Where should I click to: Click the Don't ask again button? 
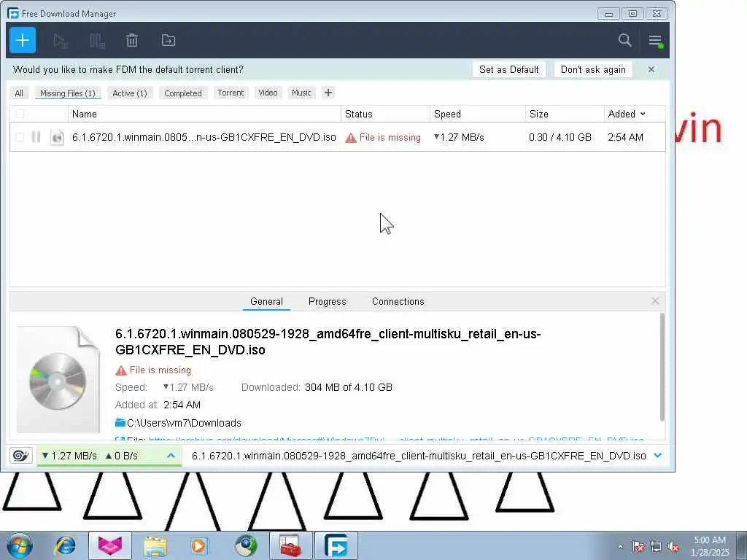[593, 69]
